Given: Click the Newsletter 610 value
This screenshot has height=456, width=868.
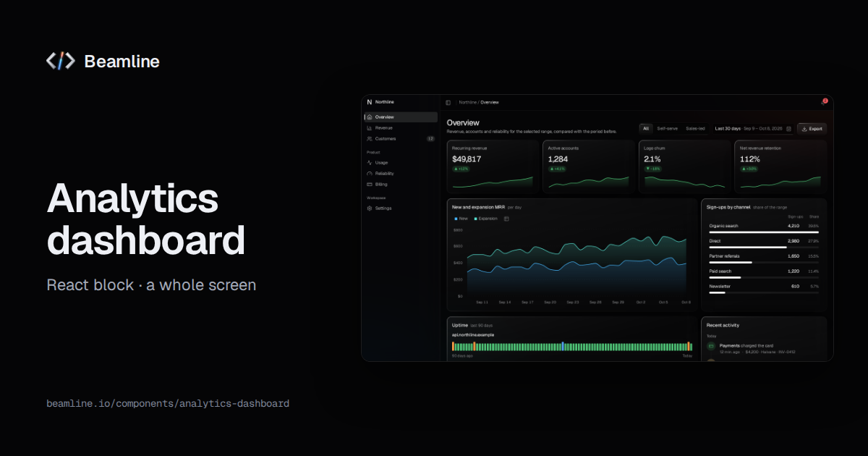Looking at the screenshot, I should click(x=796, y=287).
